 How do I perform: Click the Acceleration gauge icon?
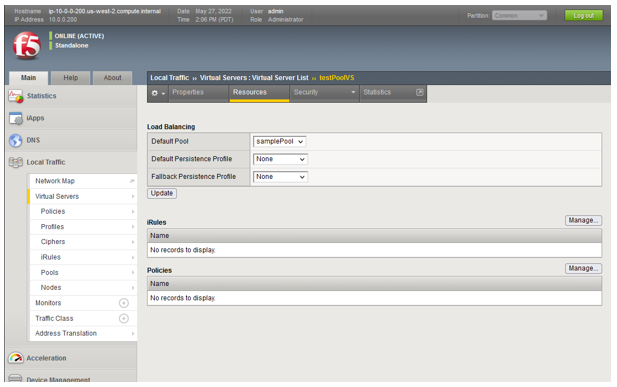(x=16, y=358)
